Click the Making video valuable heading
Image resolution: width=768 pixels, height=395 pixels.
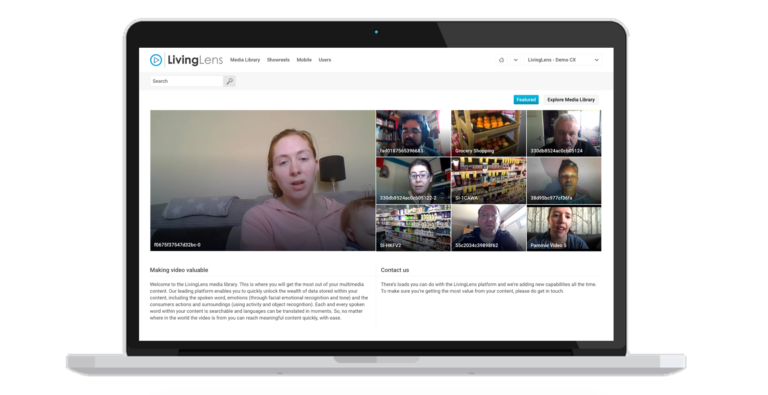(179, 270)
